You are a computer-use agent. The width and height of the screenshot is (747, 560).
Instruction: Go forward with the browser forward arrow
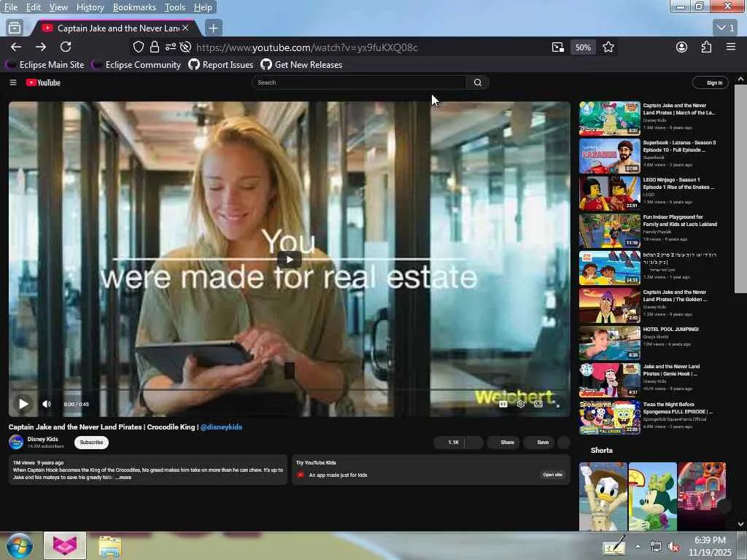(41, 47)
